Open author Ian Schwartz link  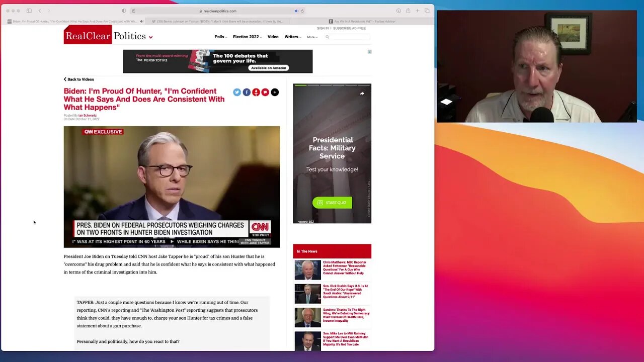click(87, 116)
